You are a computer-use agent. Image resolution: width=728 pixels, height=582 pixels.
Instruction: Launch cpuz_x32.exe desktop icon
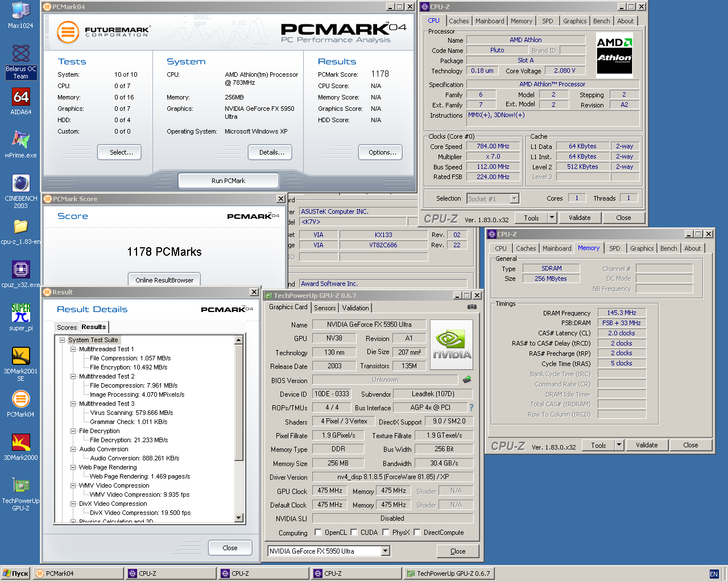click(x=20, y=274)
